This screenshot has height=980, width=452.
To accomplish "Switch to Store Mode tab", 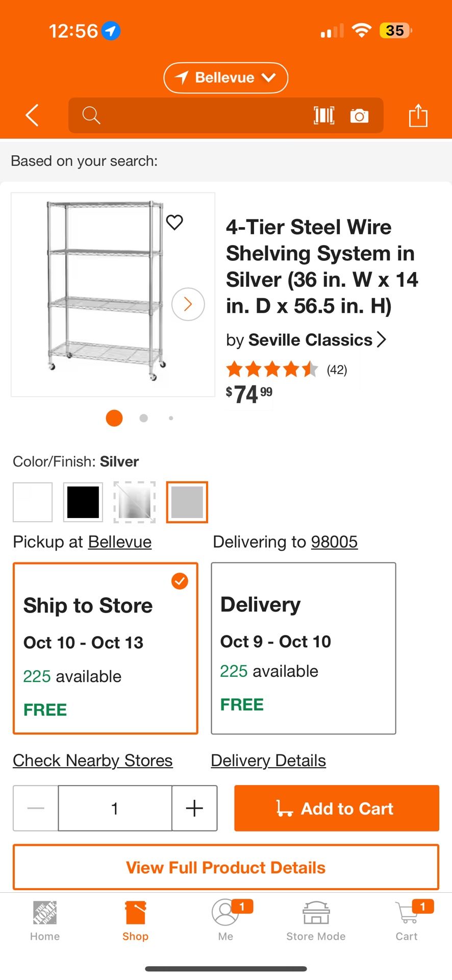I will click(x=316, y=920).
